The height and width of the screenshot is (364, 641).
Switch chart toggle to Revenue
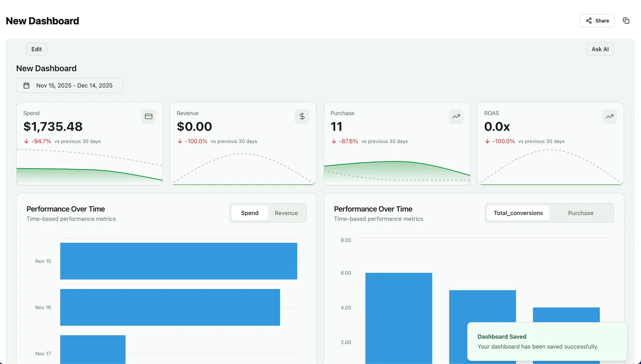tap(286, 213)
